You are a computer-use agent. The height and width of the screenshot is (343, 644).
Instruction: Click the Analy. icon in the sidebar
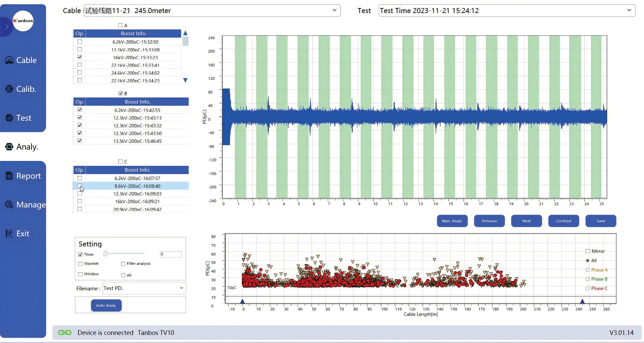coord(9,147)
